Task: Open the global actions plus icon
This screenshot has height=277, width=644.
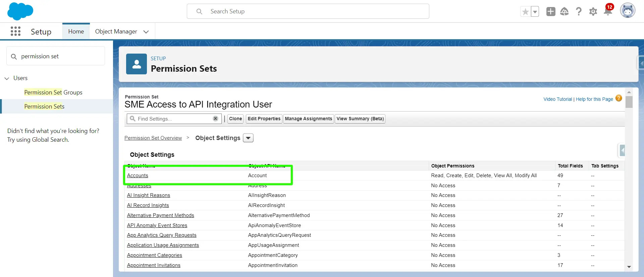Action: tap(550, 12)
